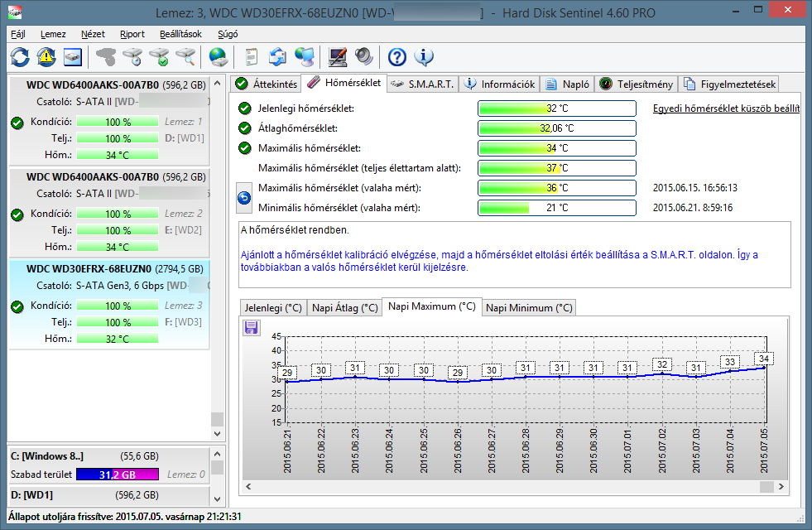Switch to the Teljesítmény tab

tap(636, 84)
